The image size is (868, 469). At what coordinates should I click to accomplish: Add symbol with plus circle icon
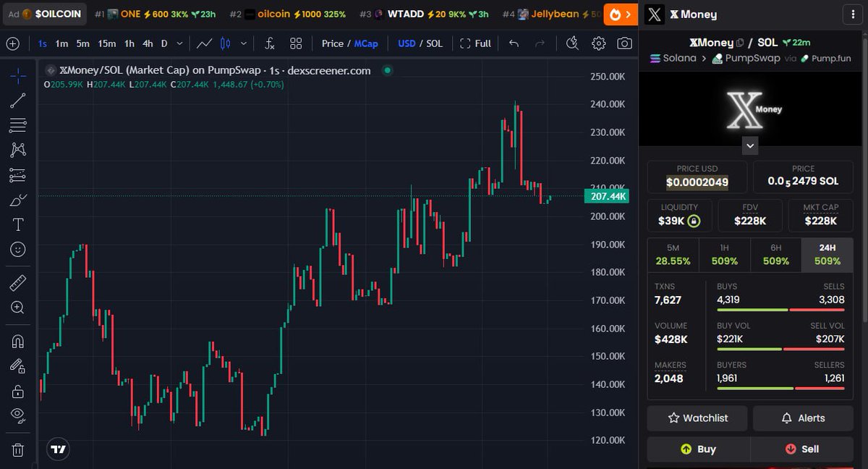(x=13, y=43)
